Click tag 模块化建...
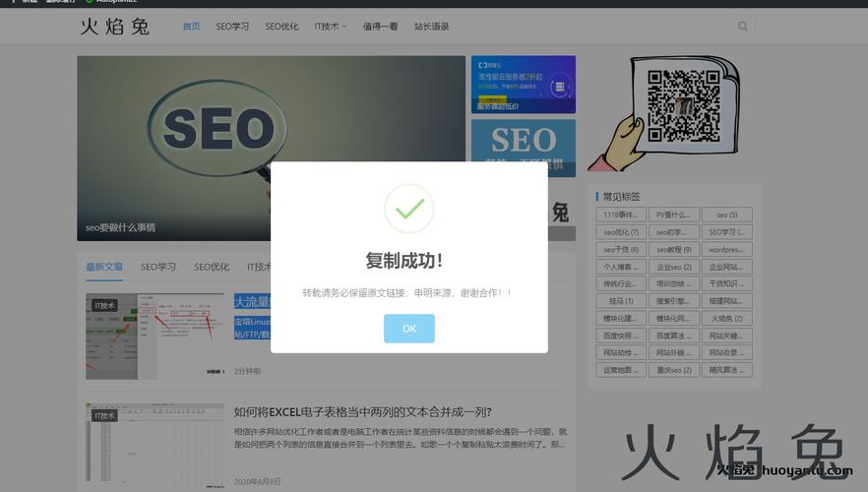This screenshot has width=868, height=492. (621, 318)
